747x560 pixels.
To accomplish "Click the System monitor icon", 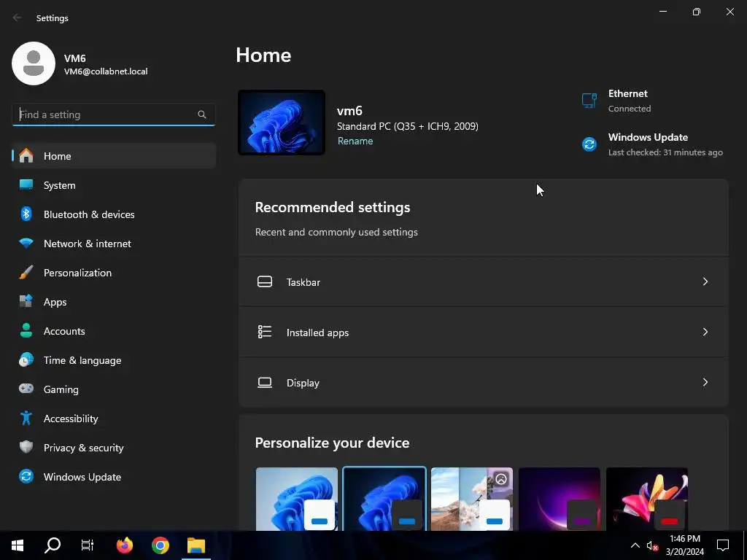I will 26,184.
